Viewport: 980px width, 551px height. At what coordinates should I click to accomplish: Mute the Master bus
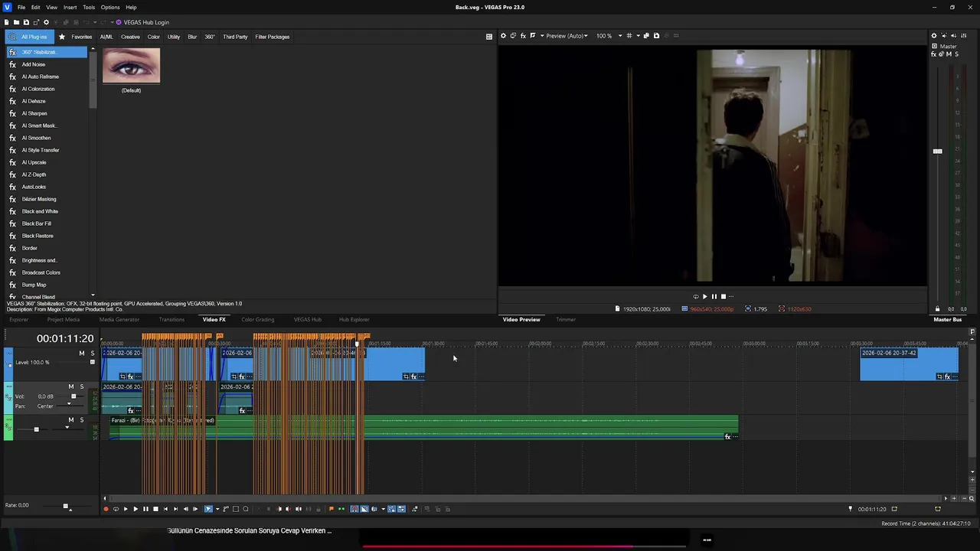click(949, 54)
